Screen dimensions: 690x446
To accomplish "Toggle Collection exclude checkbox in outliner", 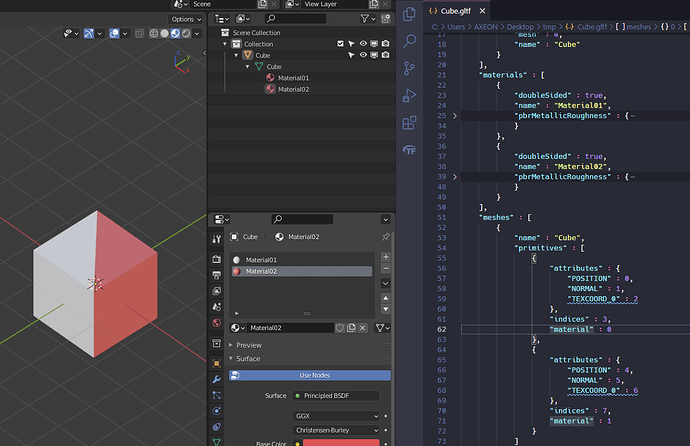I will coord(341,44).
